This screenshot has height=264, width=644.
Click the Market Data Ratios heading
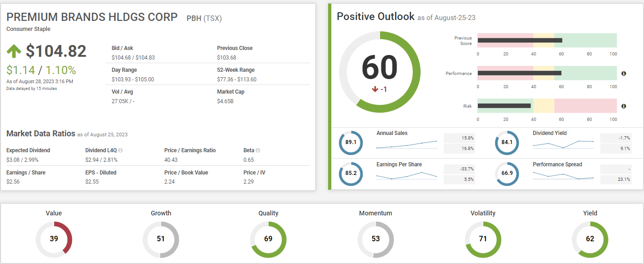[x=41, y=134]
